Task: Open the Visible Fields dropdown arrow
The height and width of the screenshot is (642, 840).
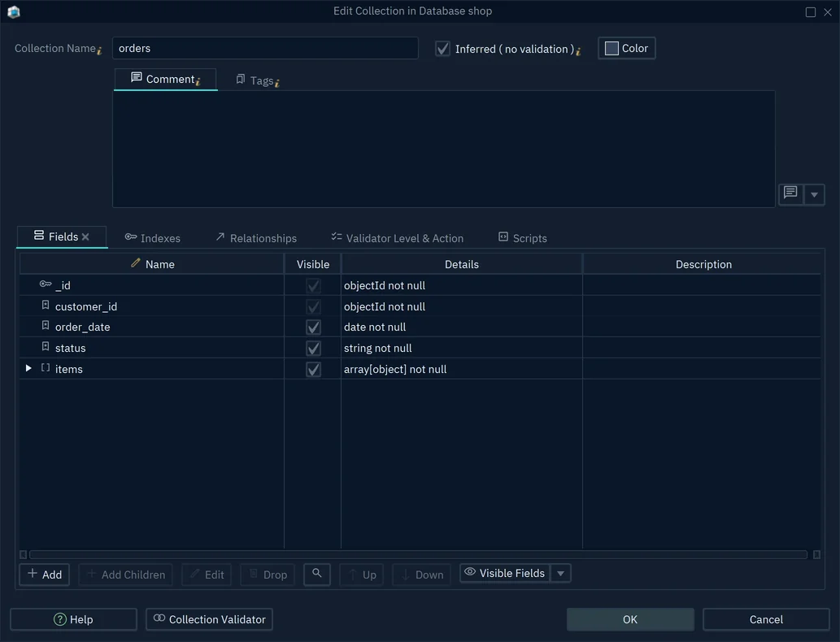Action: click(x=560, y=574)
